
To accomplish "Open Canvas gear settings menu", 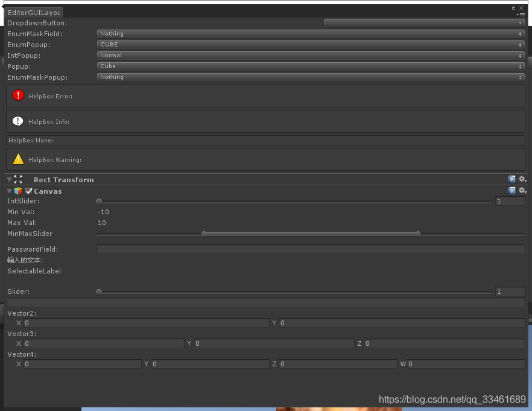I will tap(522, 191).
